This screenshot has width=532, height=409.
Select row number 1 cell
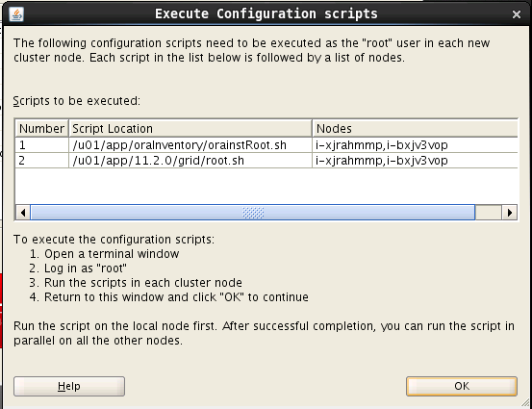(x=41, y=145)
